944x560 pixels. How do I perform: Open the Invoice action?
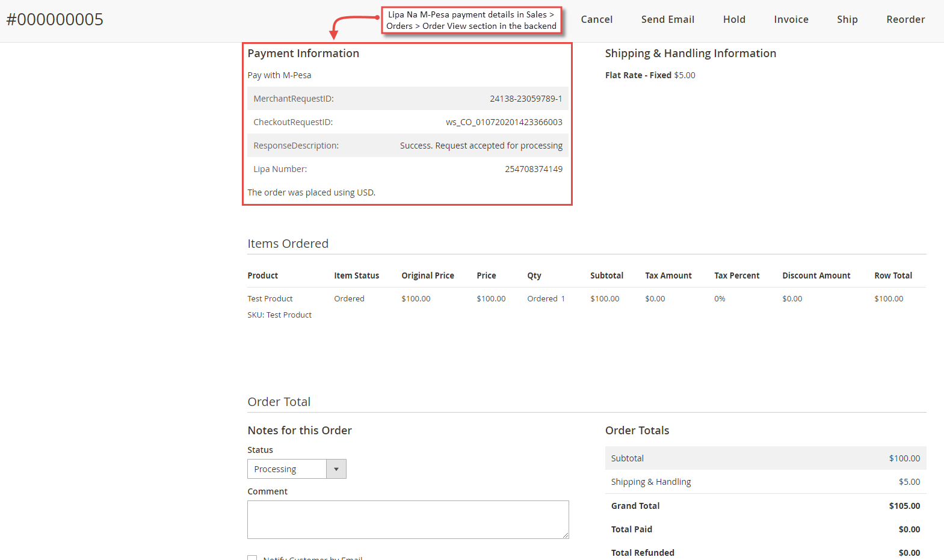(791, 19)
